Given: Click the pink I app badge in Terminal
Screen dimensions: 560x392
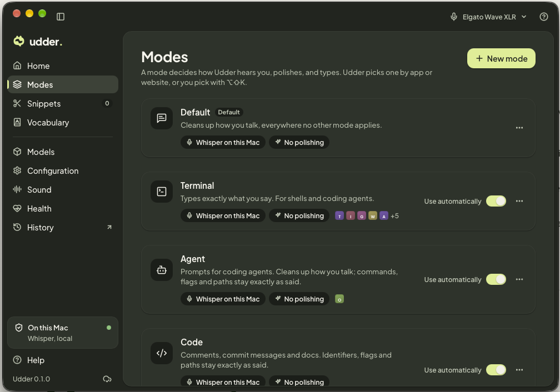Looking at the screenshot, I should pos(351,216).
